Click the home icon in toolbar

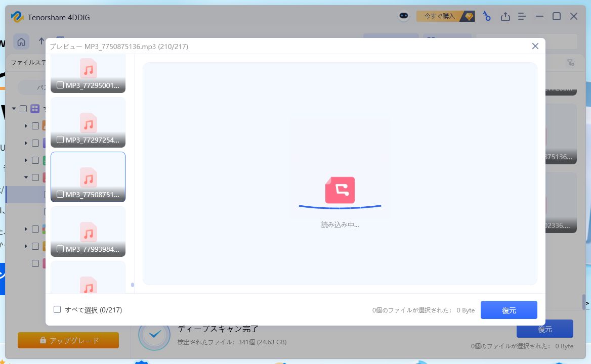(x=21, y=41)
